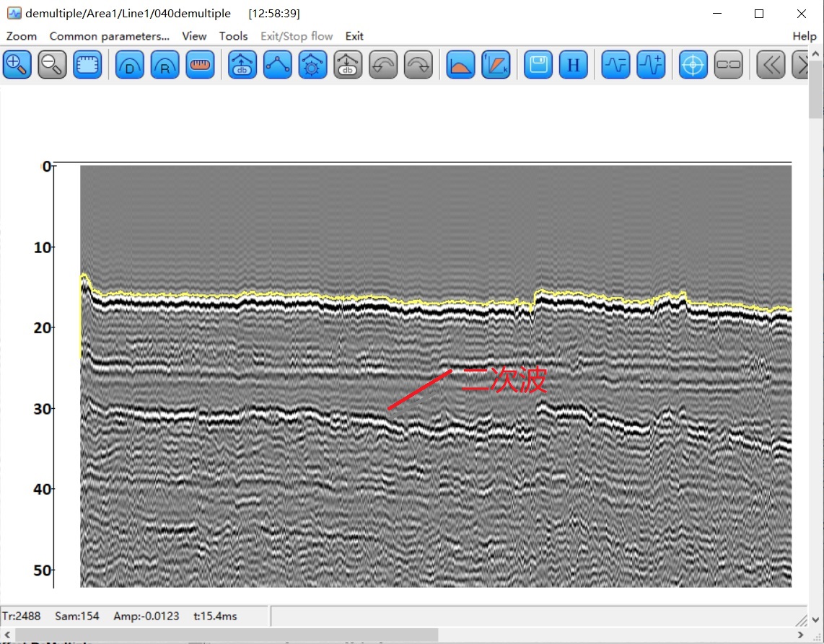Click the horizontal scrollbar right arrow
Image resolution: width=824 pixels, height=644 pixels.
(x=801, y=635)
